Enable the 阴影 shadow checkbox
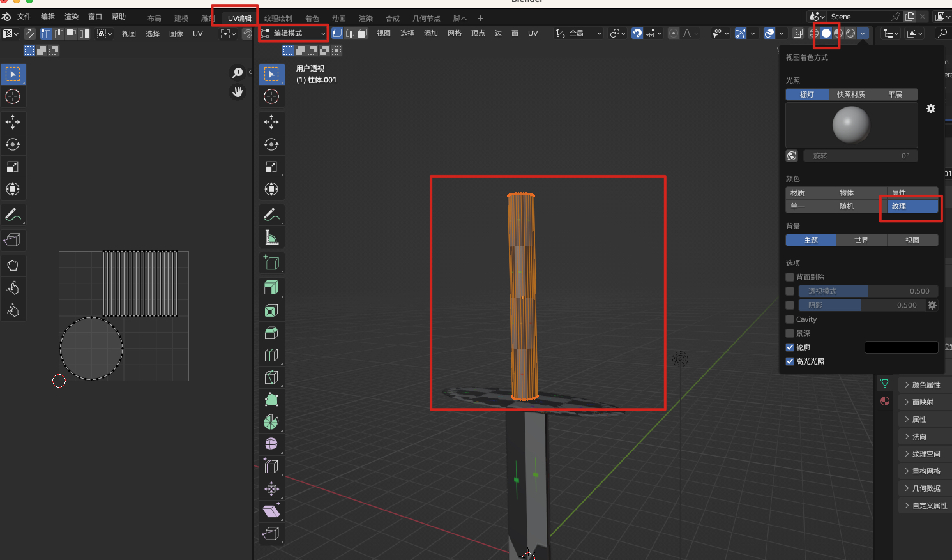This screenshot has height=560, width=952. point(790,305)
